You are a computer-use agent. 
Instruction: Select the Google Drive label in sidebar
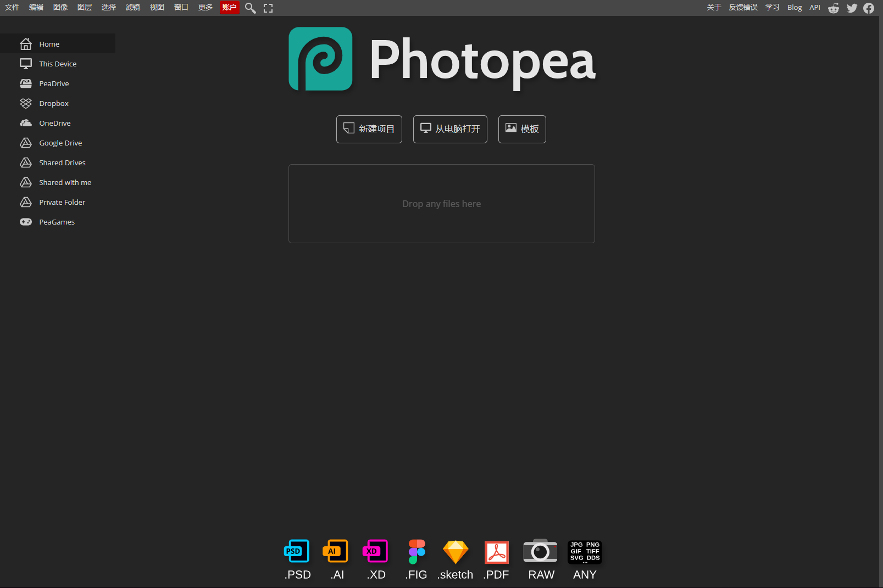[x=60, y=143]
